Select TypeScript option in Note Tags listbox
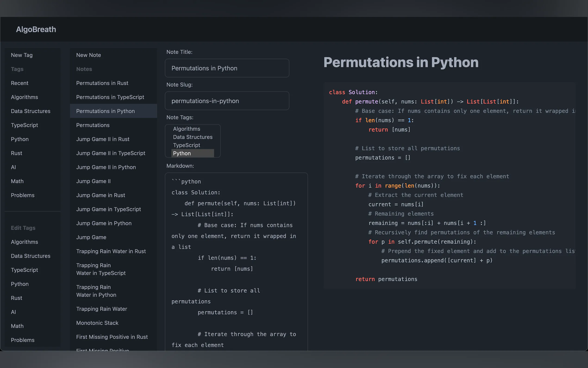588x368 pixels. [186, 145]
